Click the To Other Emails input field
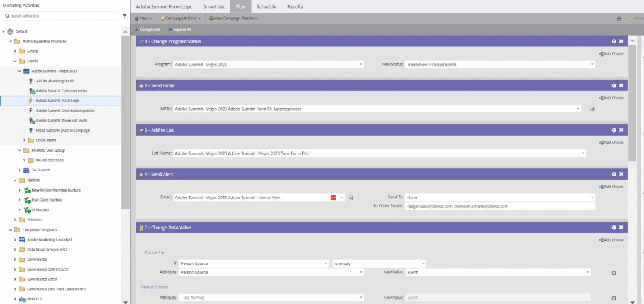644x304 pixels. pos(500,207)
